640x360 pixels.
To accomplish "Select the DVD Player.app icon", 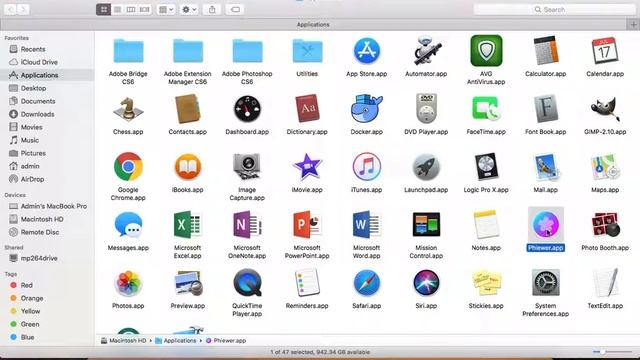I will click(x=426, y=109).
